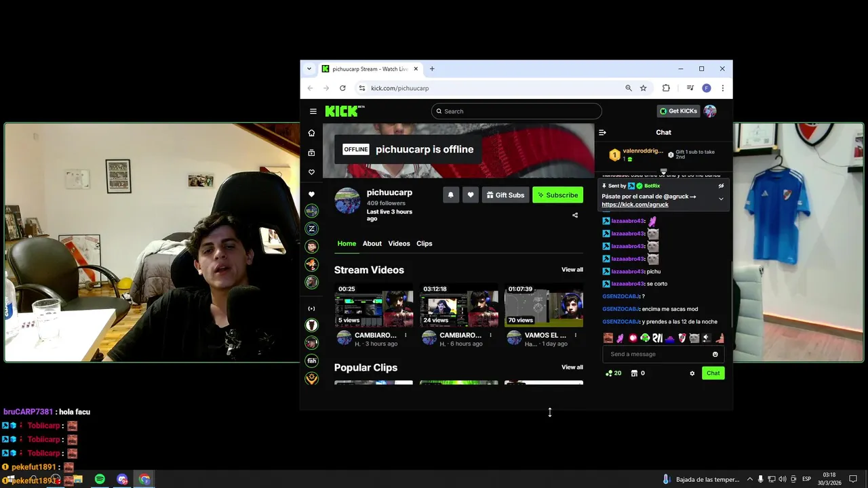
Task: Pick the River Plate shield emote
Action: pyautogui.click(x=682, y=338)
